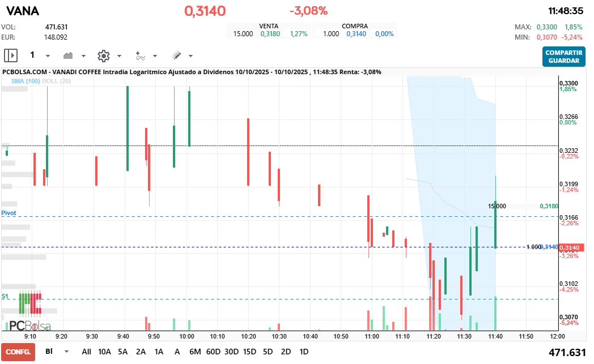Select the 2A time range

[x=141, y=352]
